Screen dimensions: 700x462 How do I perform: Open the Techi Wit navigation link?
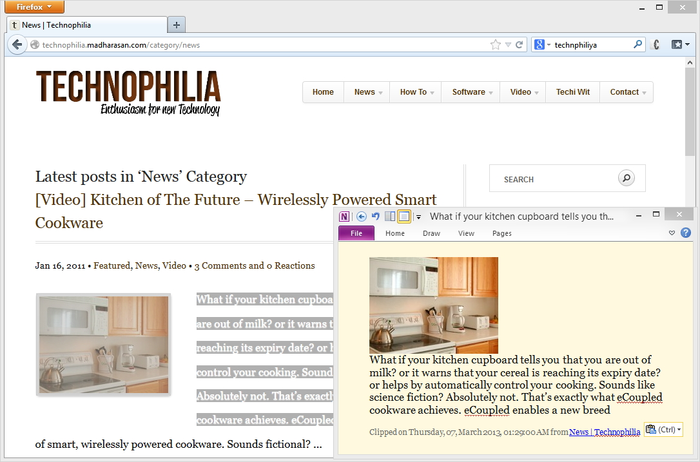click(x=573, y=92)
